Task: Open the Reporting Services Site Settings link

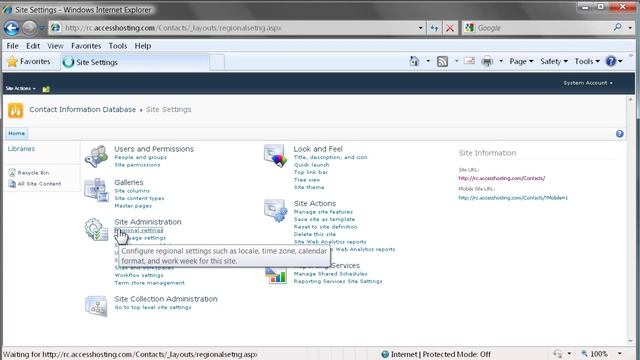Action: tap(338, 281)
